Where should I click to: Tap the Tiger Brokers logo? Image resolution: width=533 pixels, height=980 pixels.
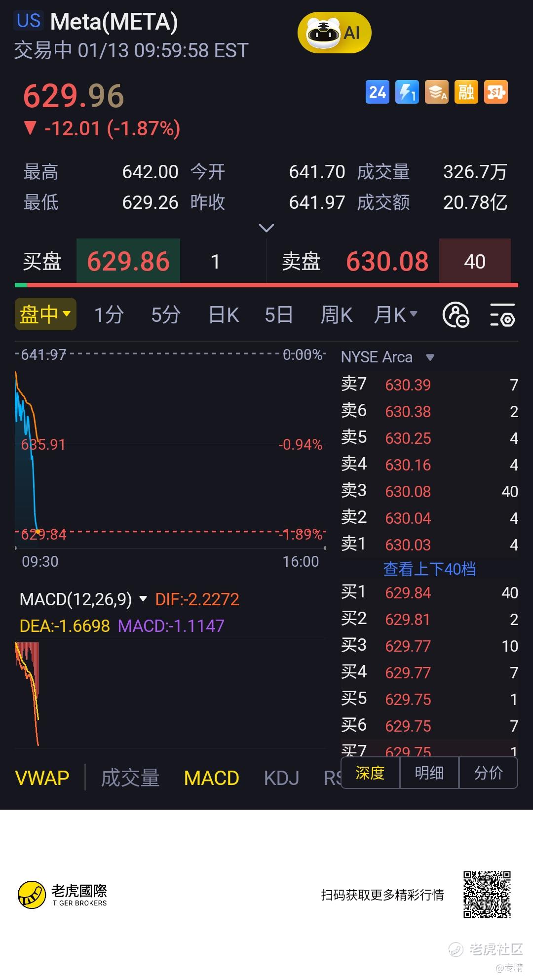[x=63, y=894]
